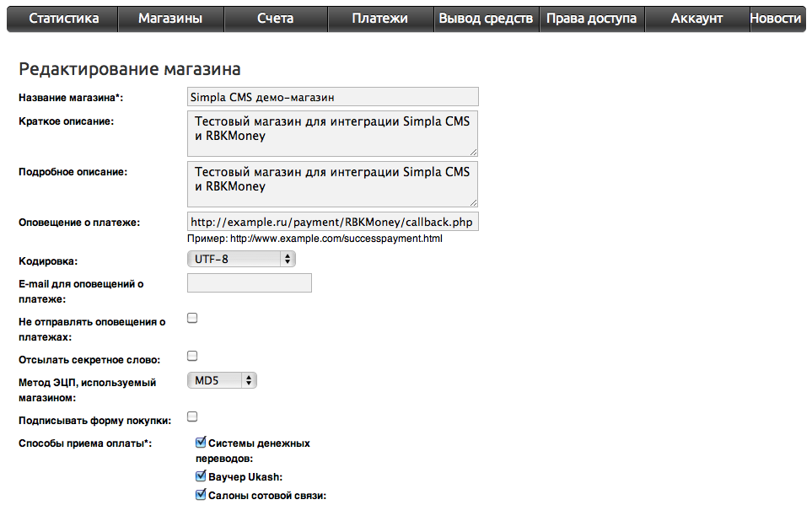Focus the Подробное описание textarea
This screenshot has height=505, width=812.
[332, 185]
